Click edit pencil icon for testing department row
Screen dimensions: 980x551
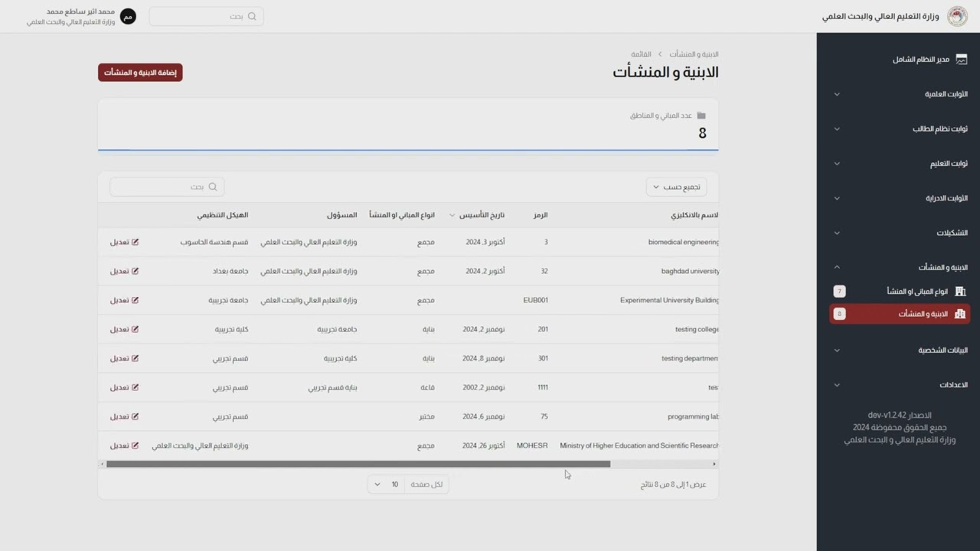136,358
